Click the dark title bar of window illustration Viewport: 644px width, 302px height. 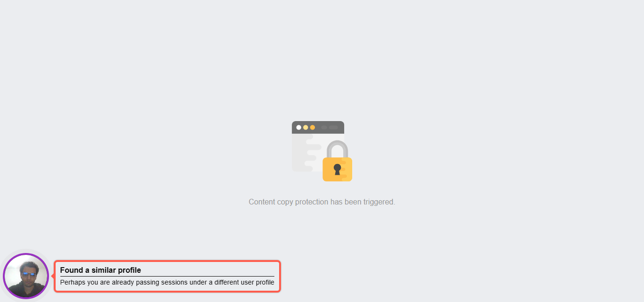click(318, 127)
